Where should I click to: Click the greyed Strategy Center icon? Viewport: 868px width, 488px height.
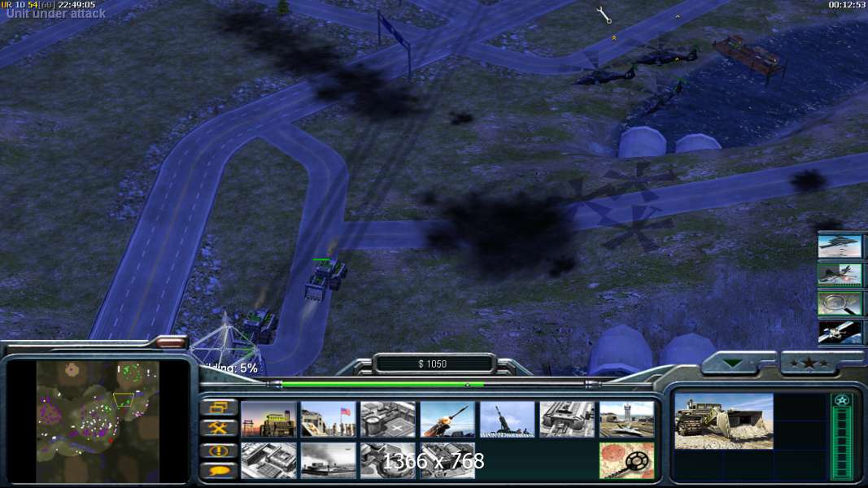[268, 460]
